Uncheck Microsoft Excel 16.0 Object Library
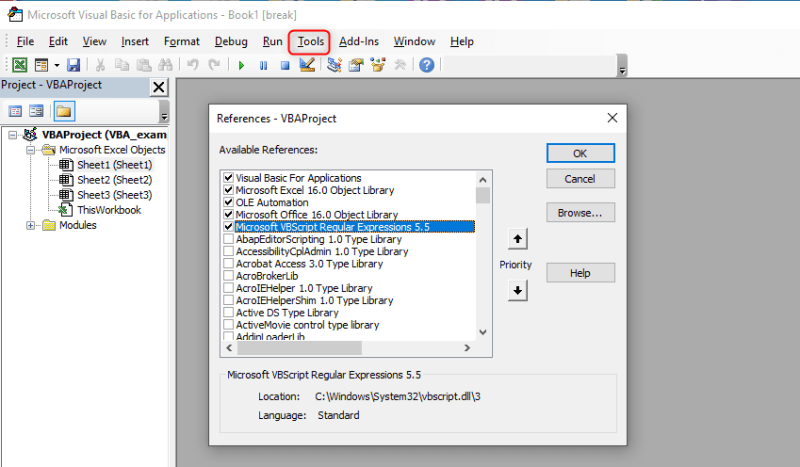 coord(229,190)
